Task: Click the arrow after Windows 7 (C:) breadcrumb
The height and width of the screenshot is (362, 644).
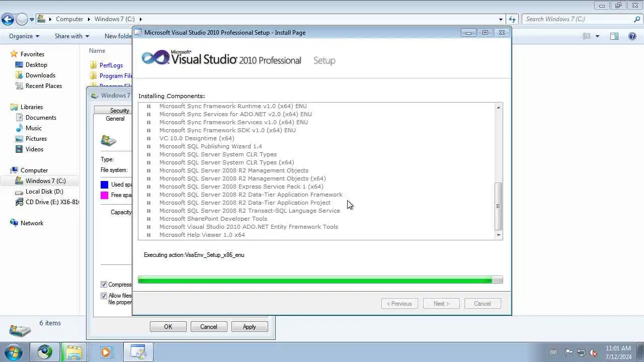Action: point(140,19)
